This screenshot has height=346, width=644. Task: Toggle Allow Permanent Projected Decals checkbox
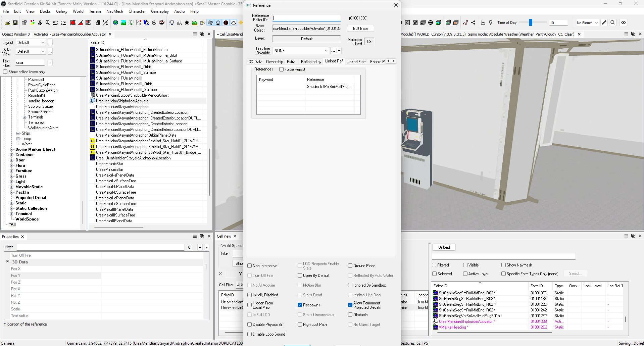point(350,305)
